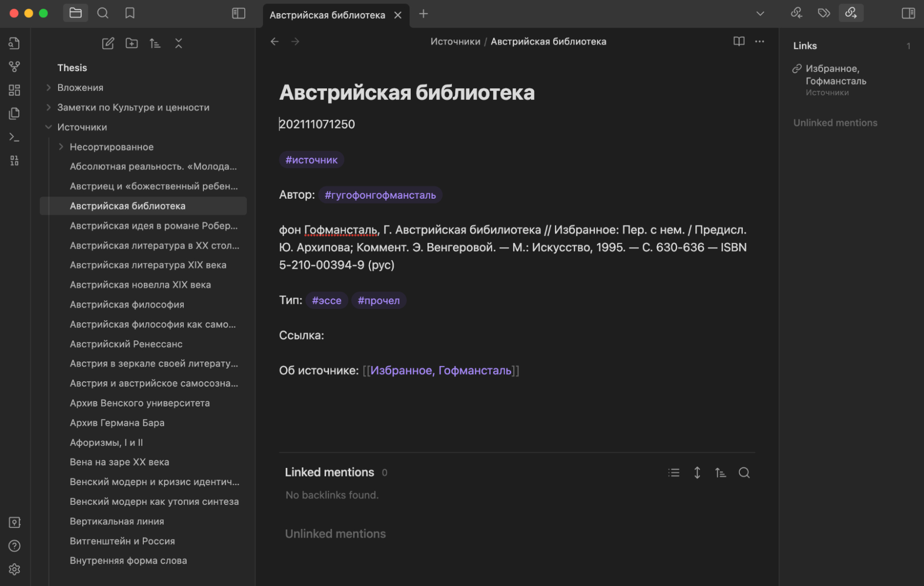The width and height of the screenshot is (924, 586).
Task: Open note Австрийская новелла XIX века
Action: pyautogui.click(x=140, y=285)
